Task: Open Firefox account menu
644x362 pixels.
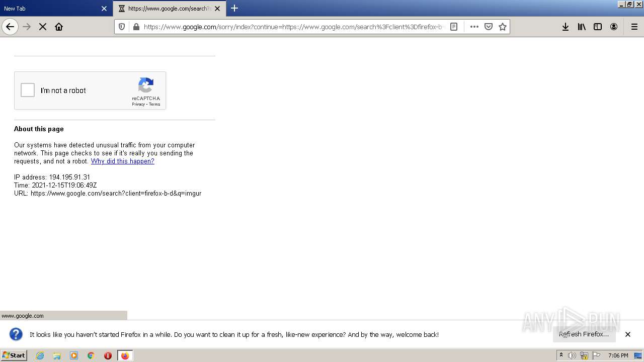Action: (x=614, y=27)
